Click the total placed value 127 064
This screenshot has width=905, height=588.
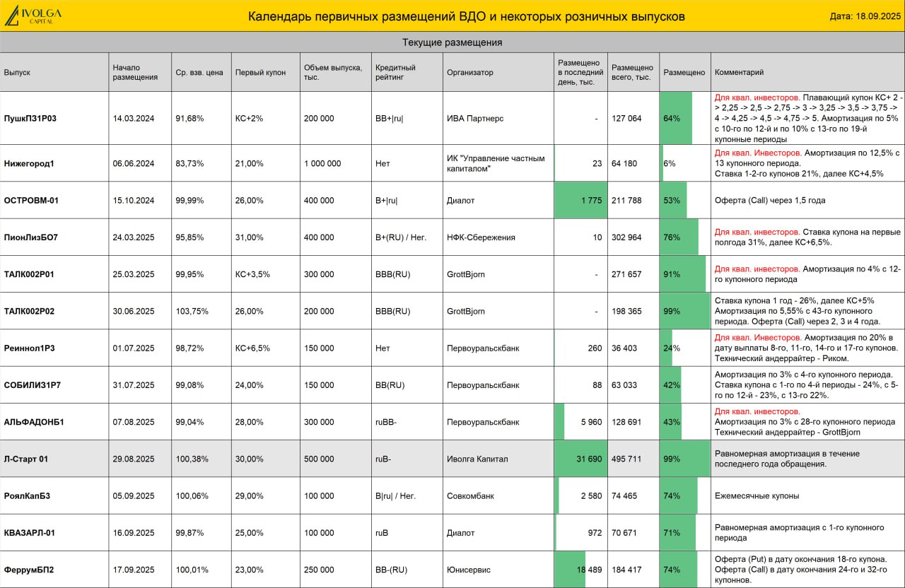pos(627,118)
